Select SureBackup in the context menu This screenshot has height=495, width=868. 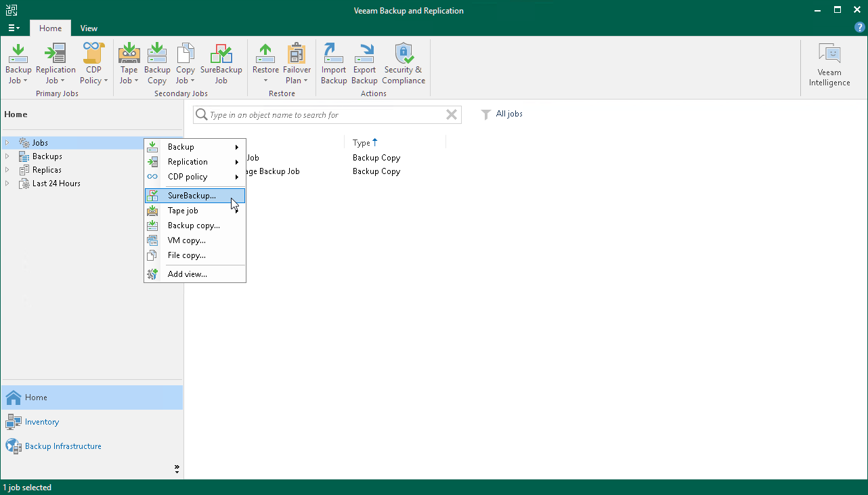point(194,195)
